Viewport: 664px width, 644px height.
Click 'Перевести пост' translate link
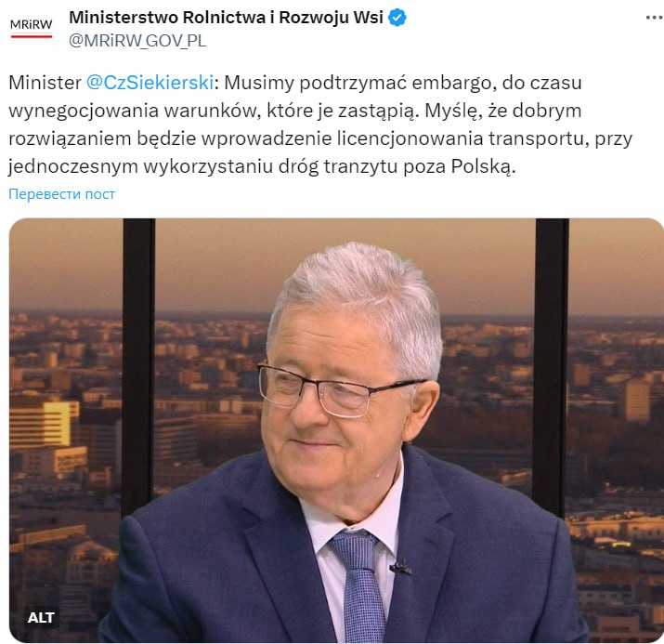[x=62, y=194]
